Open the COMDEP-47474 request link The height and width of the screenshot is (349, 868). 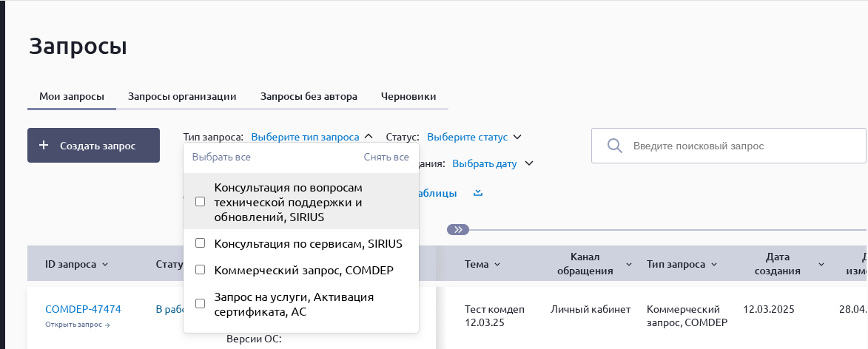[83, 309]
